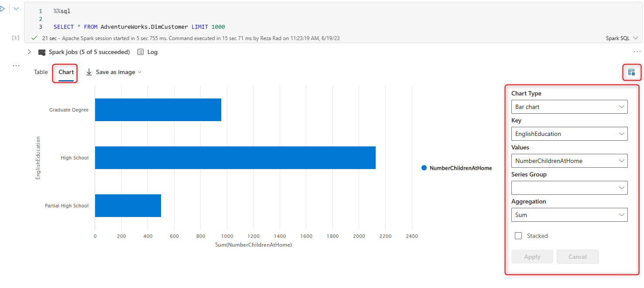Open the Chart Type dropdown
Image resolution: width=644 pixels, height=288 pixels.
pos(569,107)
